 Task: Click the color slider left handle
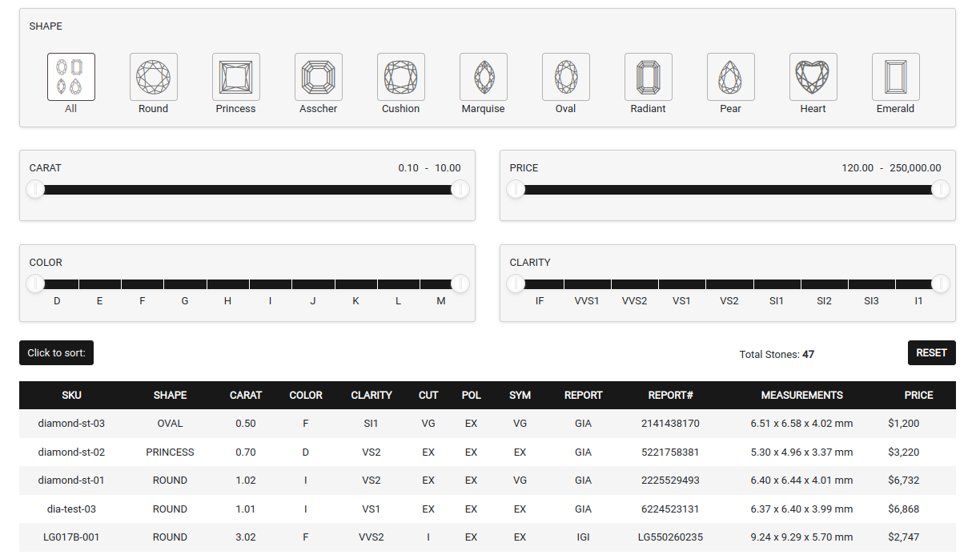(x=35, y=284)
